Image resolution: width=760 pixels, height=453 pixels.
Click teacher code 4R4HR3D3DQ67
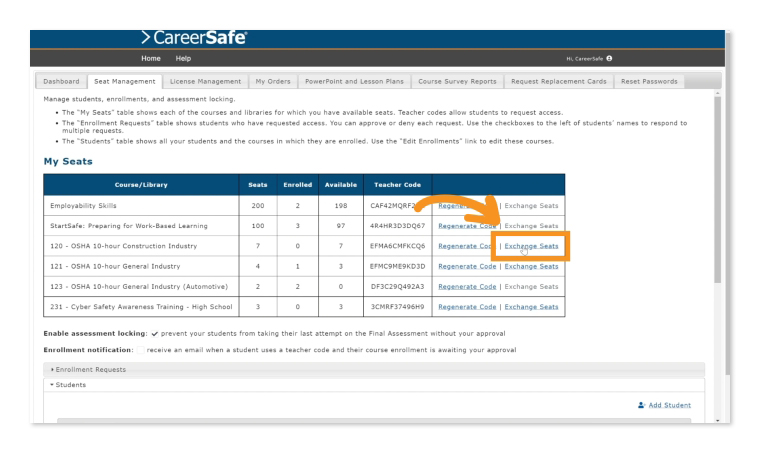tap(397, 226)
